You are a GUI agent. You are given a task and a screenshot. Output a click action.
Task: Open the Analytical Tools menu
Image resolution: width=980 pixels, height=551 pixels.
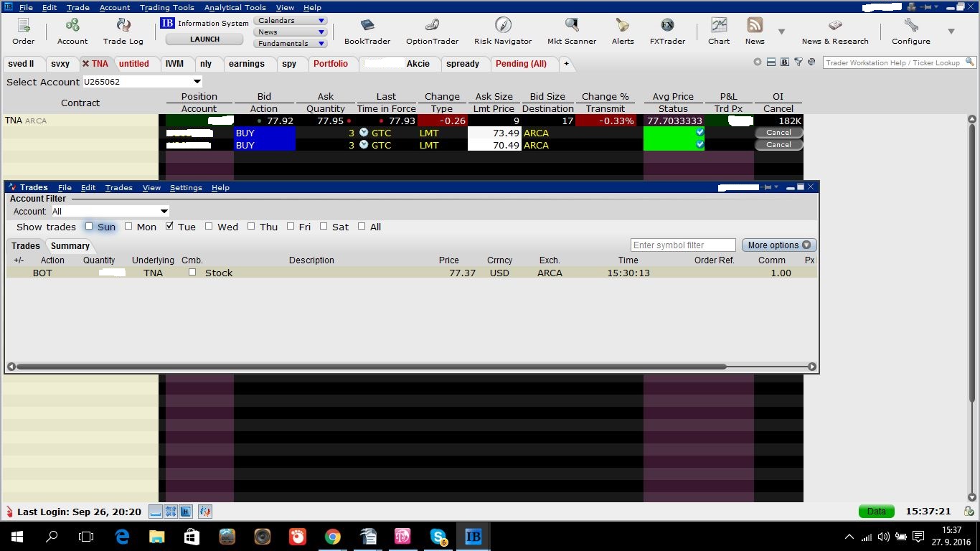pos(235,7)
